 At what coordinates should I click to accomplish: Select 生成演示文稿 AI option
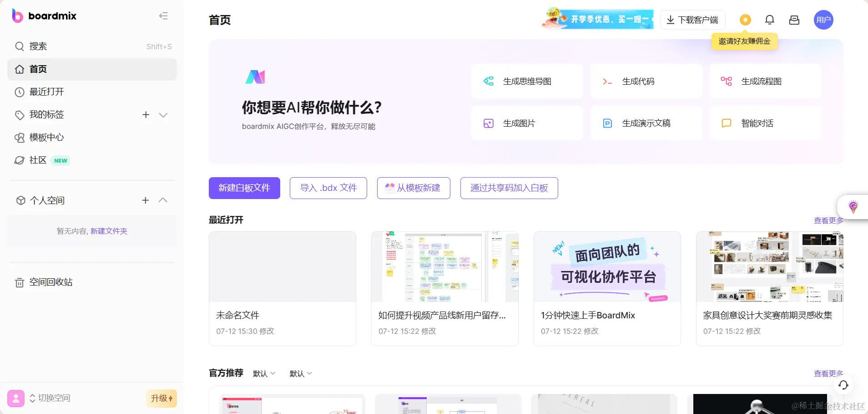pos(646,123)
